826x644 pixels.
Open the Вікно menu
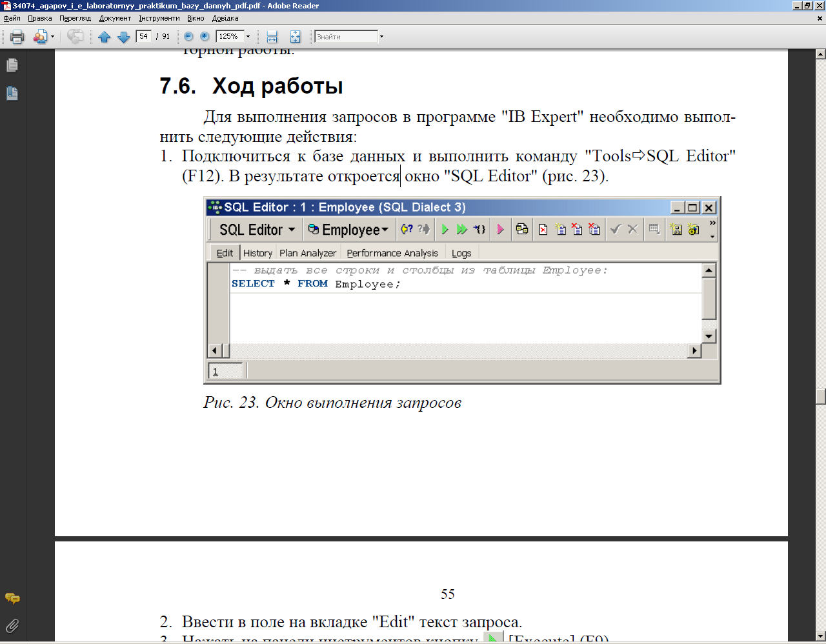196,19
